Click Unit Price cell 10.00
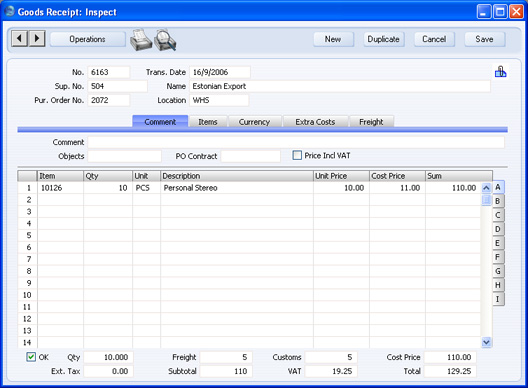The height and width of the screenshot is (388, 528). point(341,188)
